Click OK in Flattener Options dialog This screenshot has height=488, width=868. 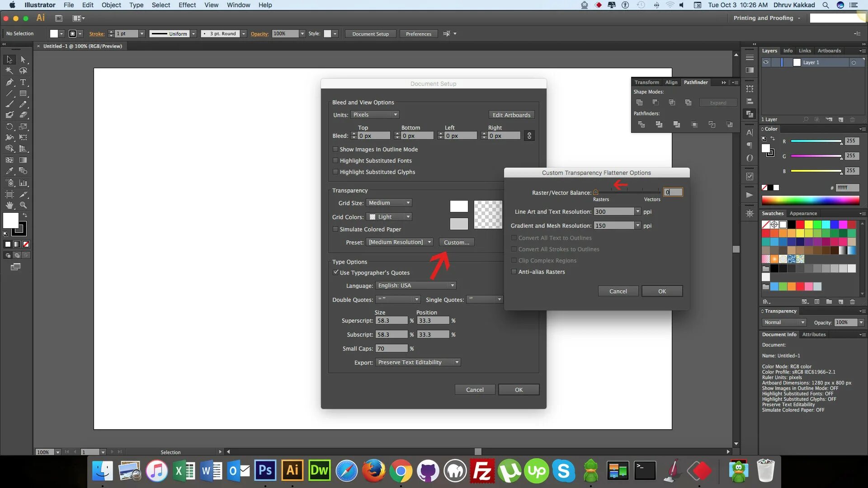[x=662, y=291]
